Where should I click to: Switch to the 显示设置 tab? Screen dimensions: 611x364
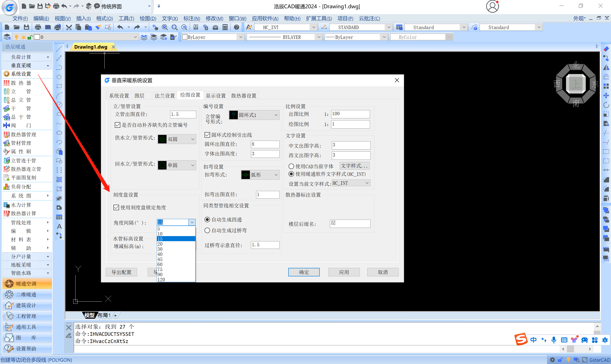tap(216, 96)
